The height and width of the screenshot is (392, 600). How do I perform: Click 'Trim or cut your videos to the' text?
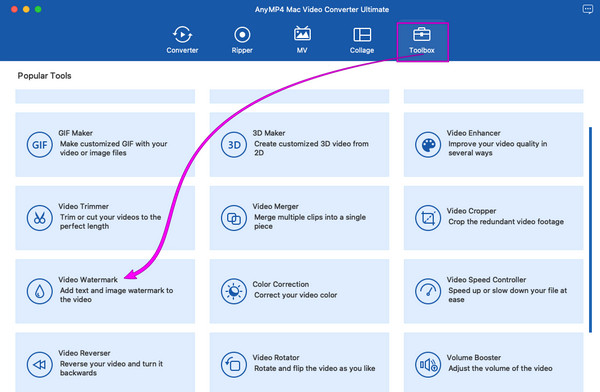coord(110,217)
